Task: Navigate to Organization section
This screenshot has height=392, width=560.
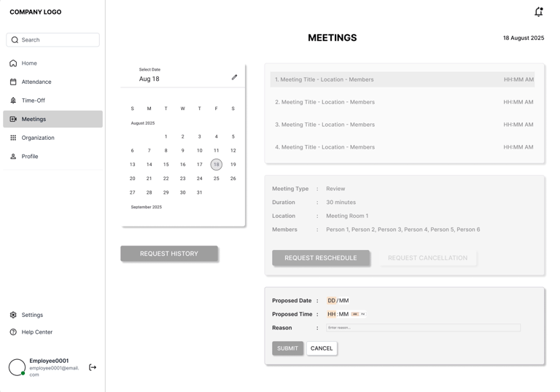Action: [37, 138]
